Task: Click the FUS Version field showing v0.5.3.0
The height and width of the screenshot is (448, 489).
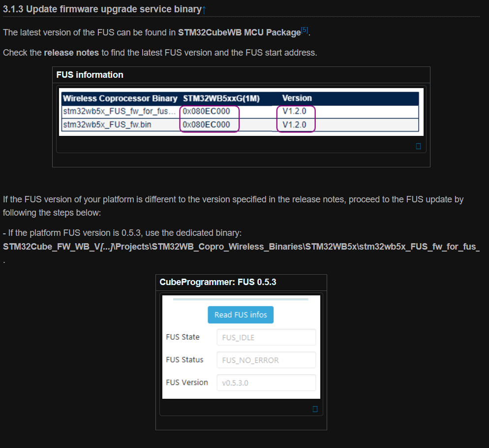Action: pos(266,383)
